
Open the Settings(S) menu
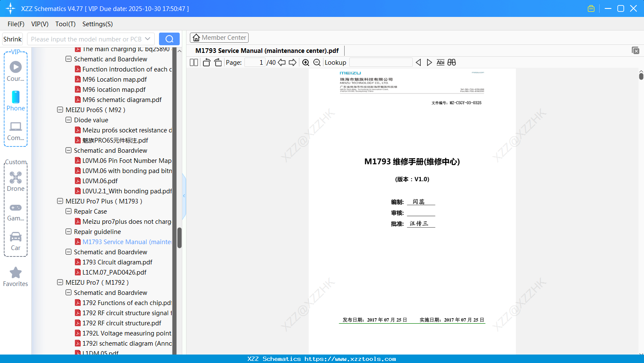tap(97, 24)
